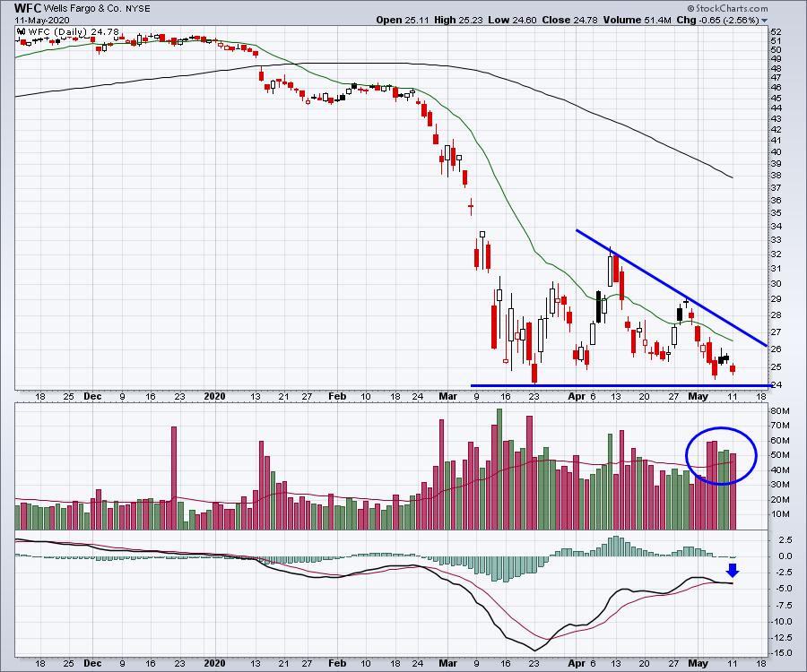Click the blue down arrow above MACD

click(x=732, y=571)
